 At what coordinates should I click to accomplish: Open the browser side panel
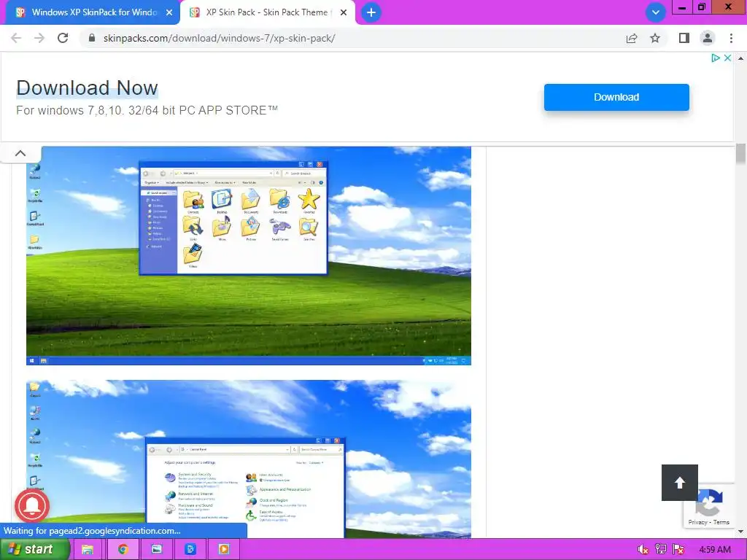pyautogui.click(x=684, y=38)
